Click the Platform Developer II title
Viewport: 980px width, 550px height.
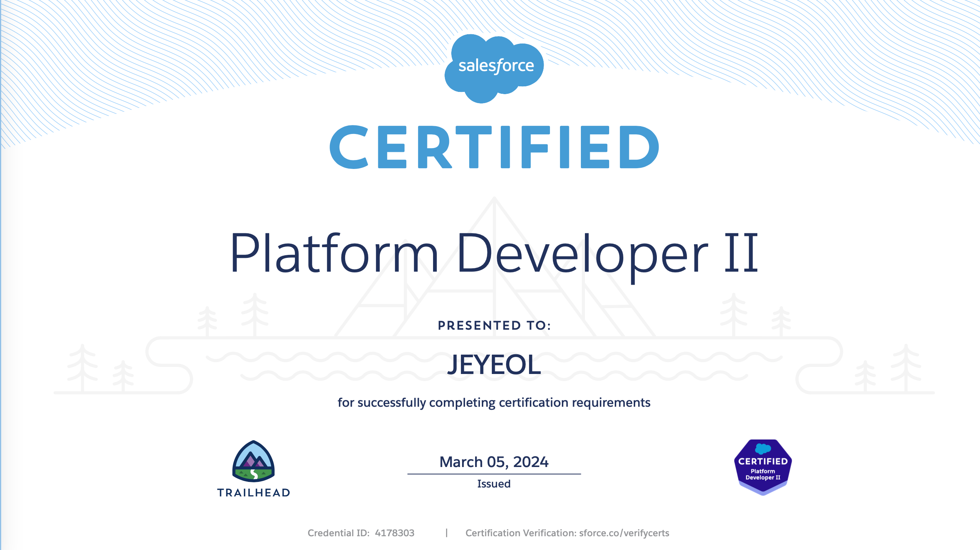pos(494,253)
